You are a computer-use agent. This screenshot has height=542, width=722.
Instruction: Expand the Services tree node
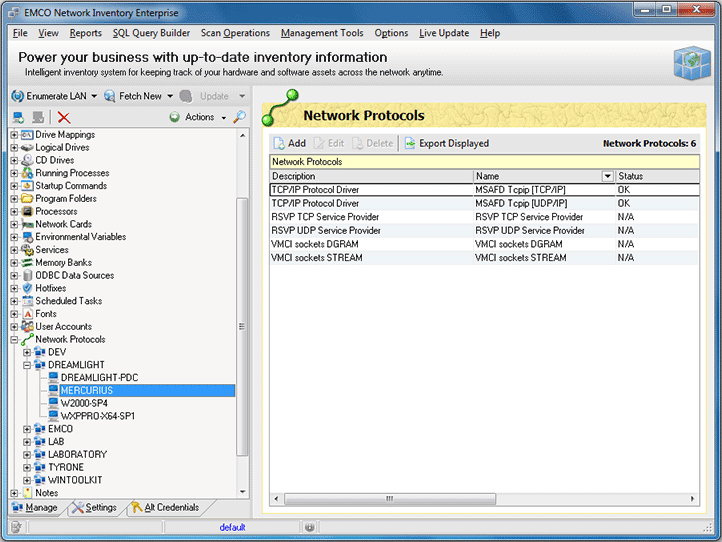pos(14,250)
